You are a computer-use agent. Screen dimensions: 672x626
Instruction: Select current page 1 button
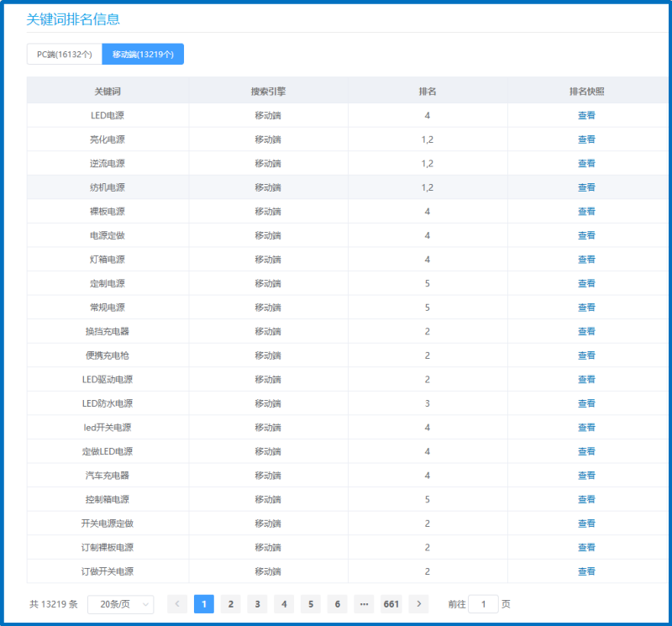(203, 604)
